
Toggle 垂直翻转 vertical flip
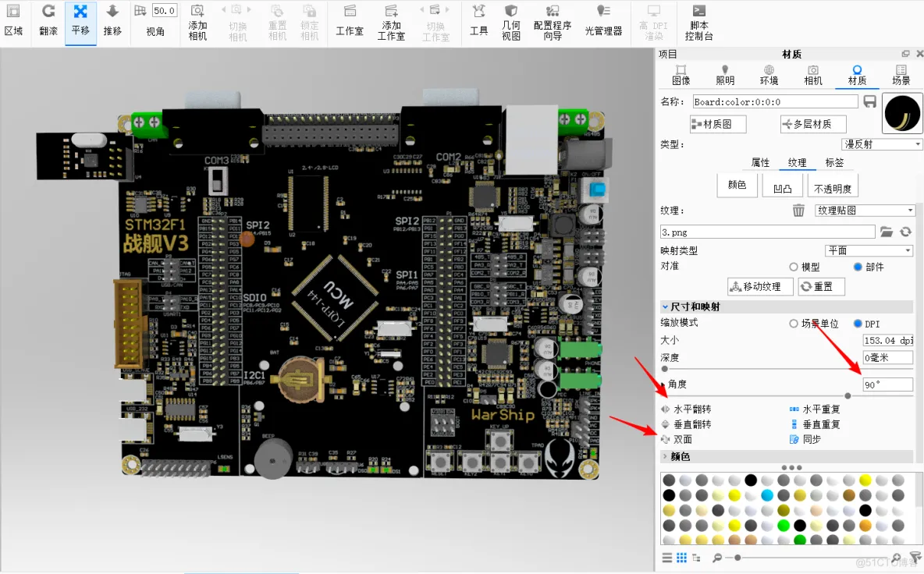[687, 424]
